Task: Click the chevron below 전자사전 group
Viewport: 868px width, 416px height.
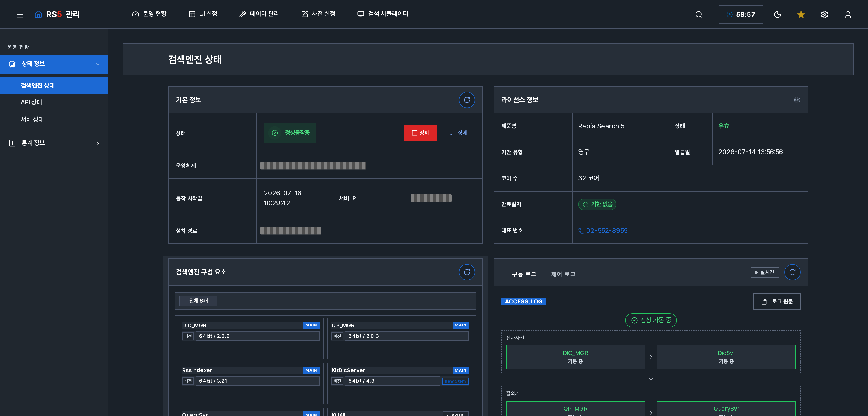Action: point(651,379)
